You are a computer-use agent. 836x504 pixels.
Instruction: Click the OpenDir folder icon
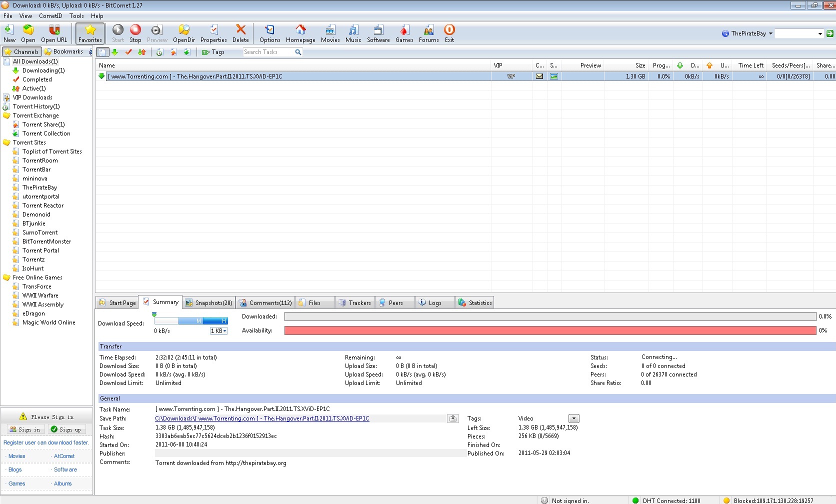(x=184, y=33)
